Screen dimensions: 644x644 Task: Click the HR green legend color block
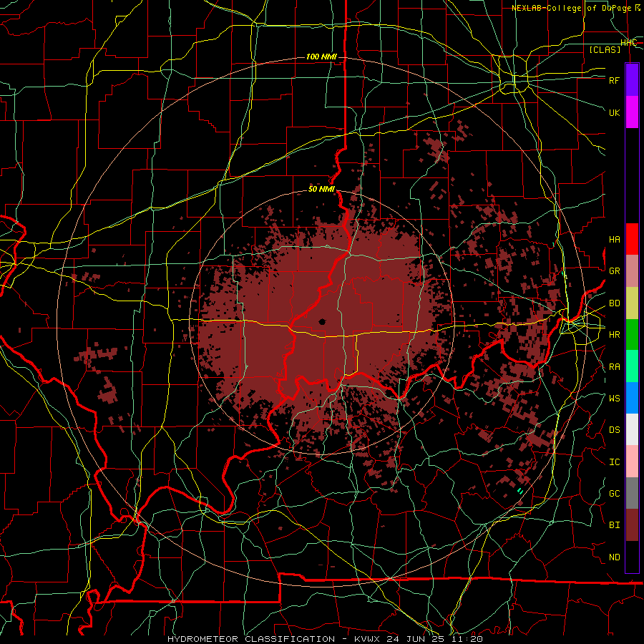click(x=632, y=334)
